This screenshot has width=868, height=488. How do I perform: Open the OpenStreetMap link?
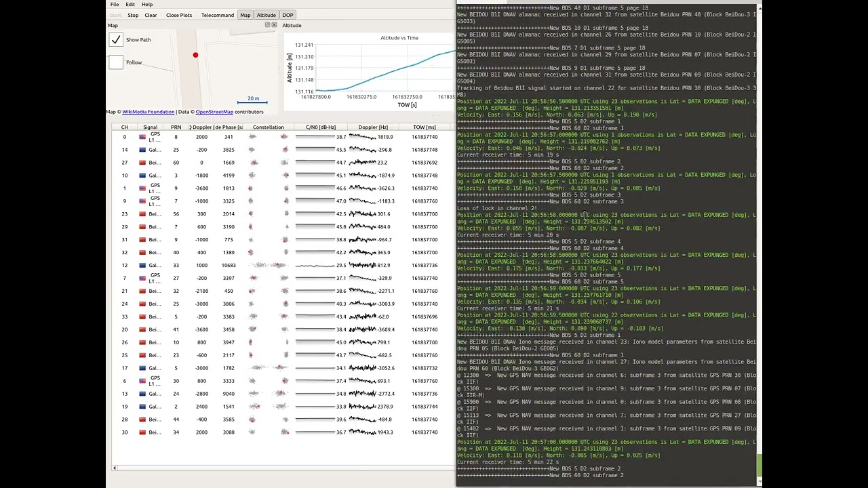214,112
